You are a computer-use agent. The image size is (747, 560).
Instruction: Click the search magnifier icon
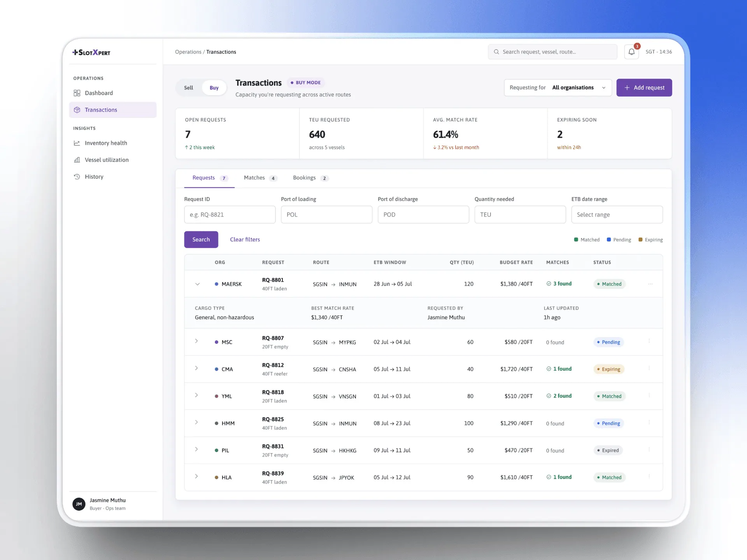pos(496,52)
